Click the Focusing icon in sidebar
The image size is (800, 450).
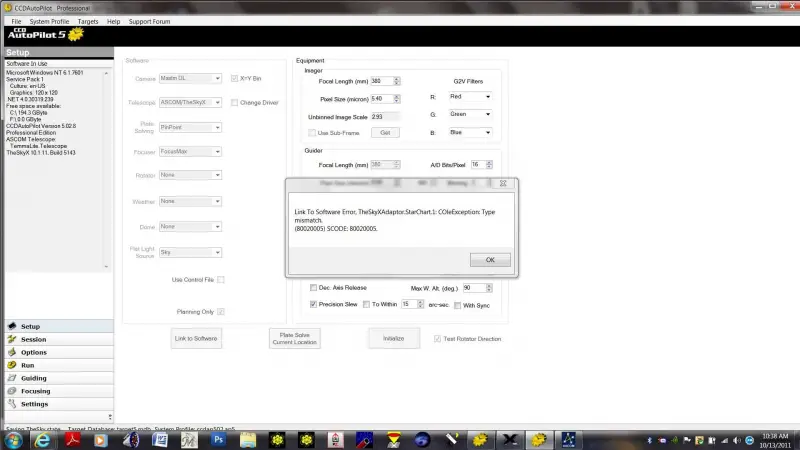12,391
